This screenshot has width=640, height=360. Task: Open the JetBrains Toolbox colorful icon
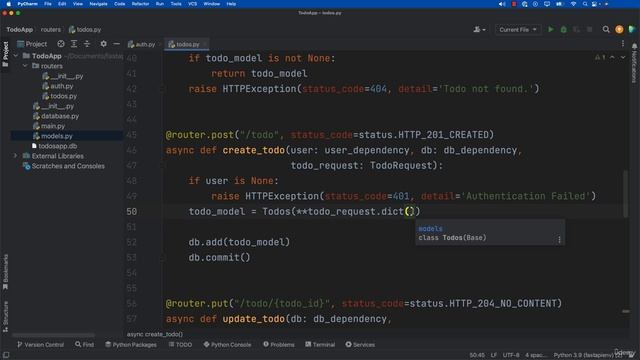tap(632, 29)
